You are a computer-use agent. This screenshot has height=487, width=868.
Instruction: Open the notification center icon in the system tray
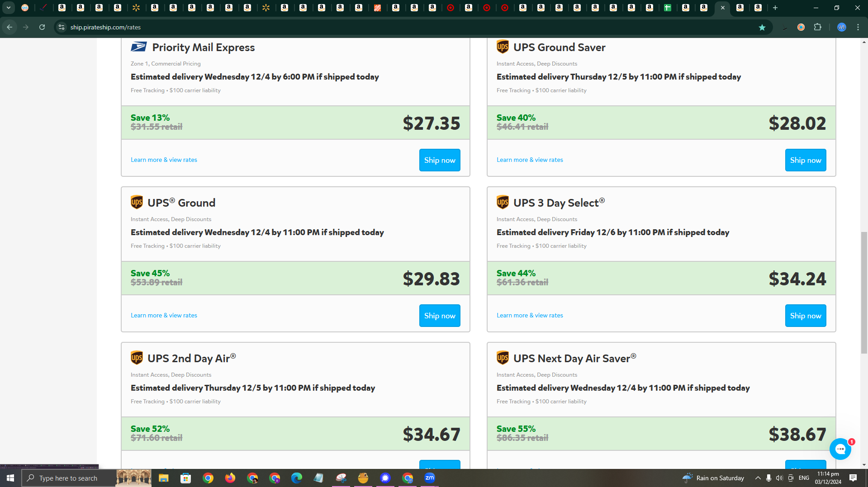[x=853, y=478]
